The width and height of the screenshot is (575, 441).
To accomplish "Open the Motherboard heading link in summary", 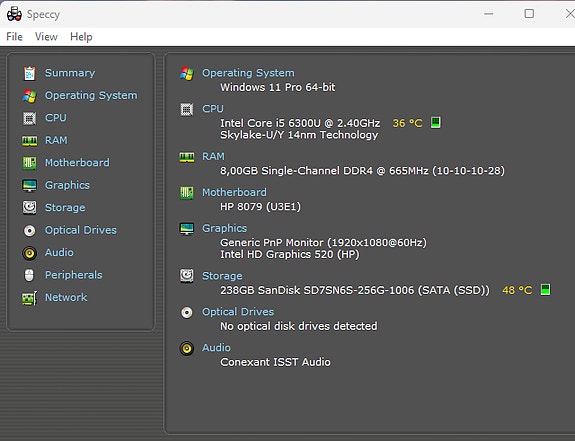I will coord(234,192).
